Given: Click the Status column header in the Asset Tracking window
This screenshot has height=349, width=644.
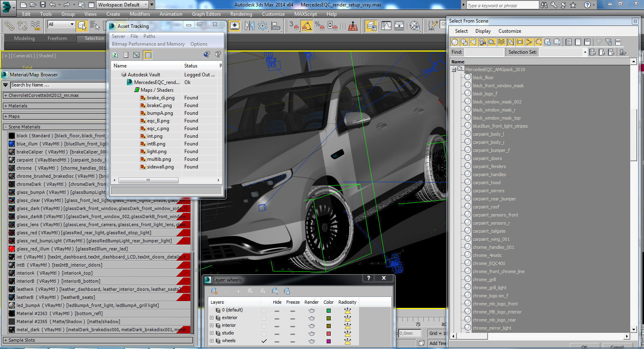Looking at the screenshot, I should [x=200, y=66].
